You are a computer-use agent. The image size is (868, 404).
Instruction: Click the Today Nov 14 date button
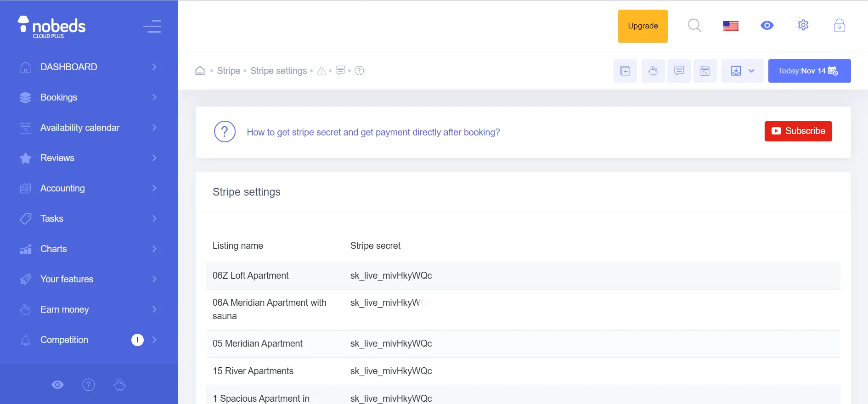[810, 71]
